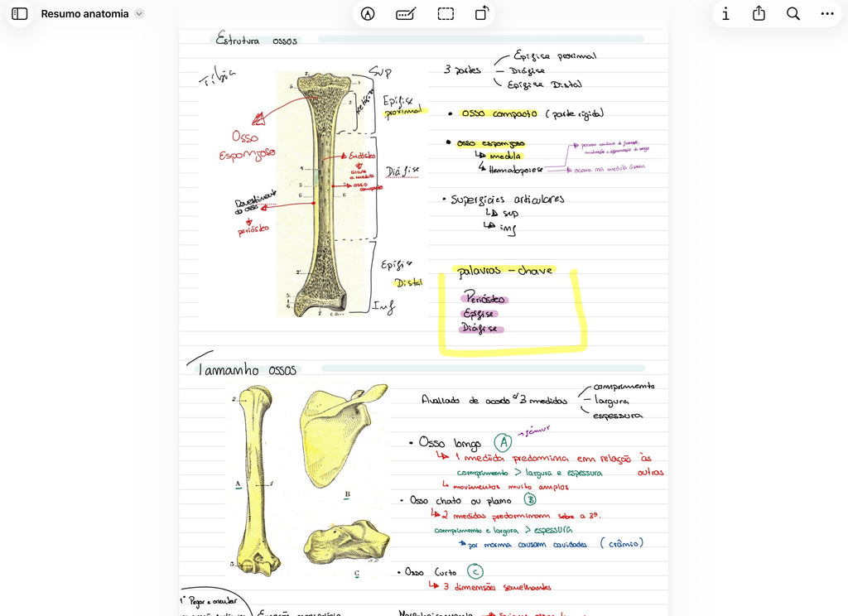Tap the handwritten 'Hematopoiese' note

point(514,170)
